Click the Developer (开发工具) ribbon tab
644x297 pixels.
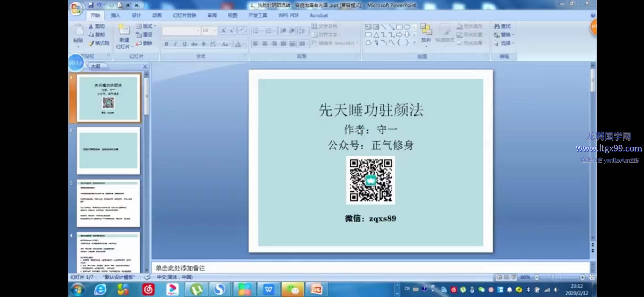click(x=258, y=15)
